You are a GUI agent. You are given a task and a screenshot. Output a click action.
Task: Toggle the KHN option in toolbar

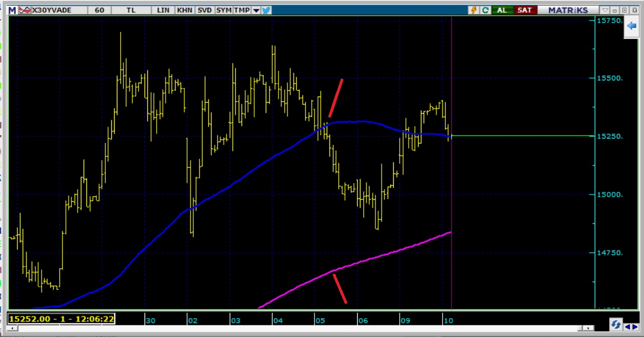pos(184,10)
